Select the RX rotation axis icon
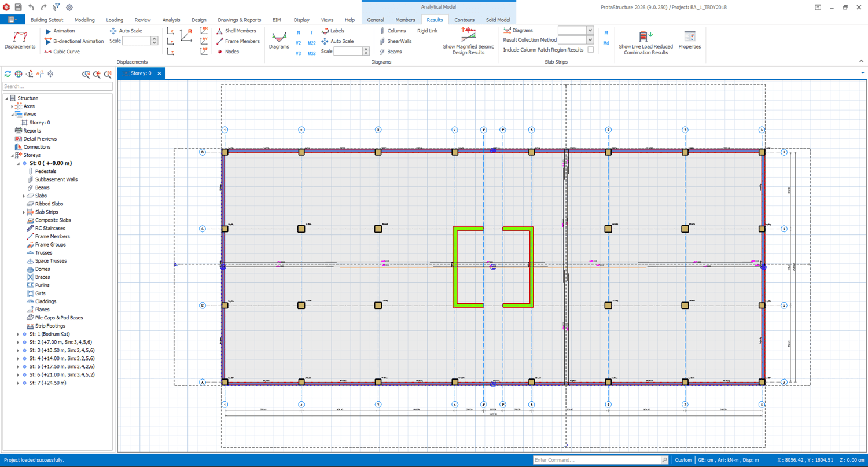 [x=204, y=31]
